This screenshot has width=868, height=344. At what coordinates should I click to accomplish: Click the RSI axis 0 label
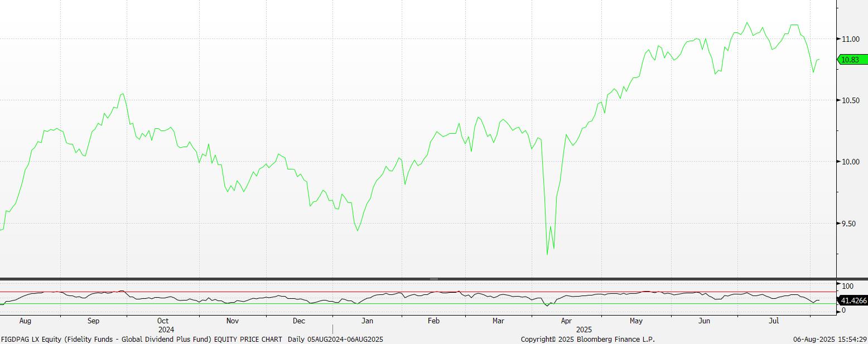coord(843,311)
